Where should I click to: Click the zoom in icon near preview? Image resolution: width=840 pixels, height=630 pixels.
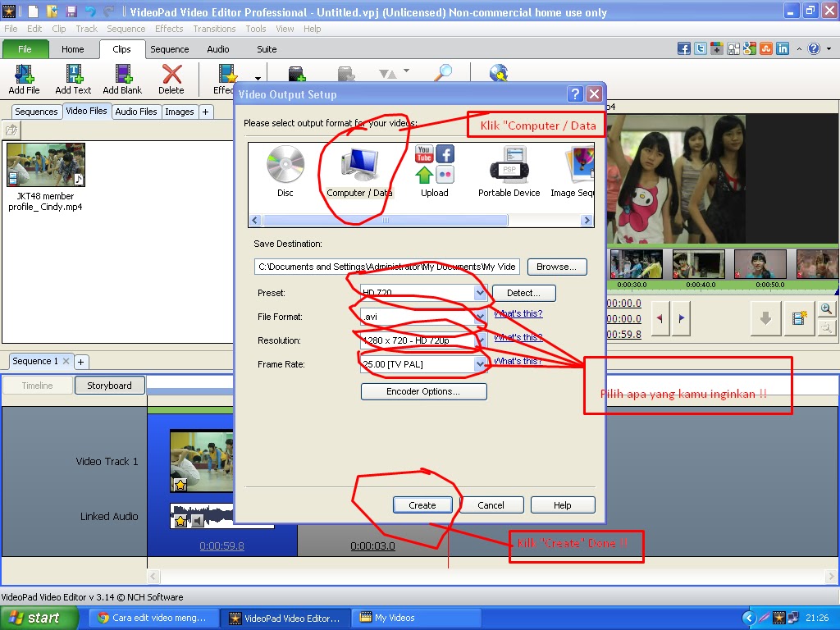click(x=827, y=309)
